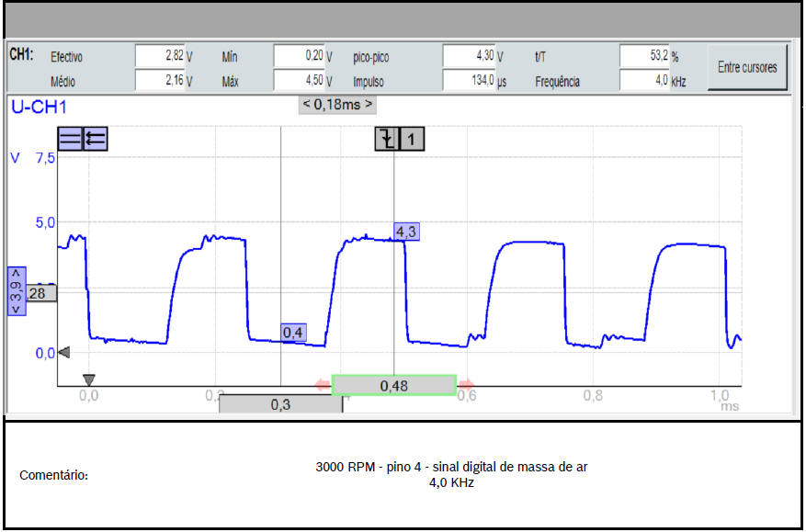The height and width of the screenshot is (532, 806).
Task: Select the gray 0,3 time cursor handle
Action: (280, 404)
